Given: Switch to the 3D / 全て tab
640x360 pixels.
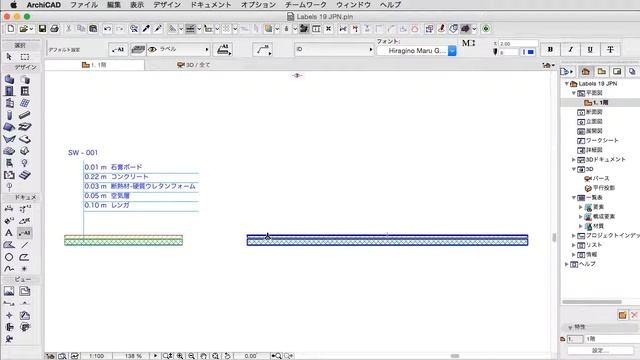Looking at the screenshot, I should pyautogui.click(x=194, y=65).
